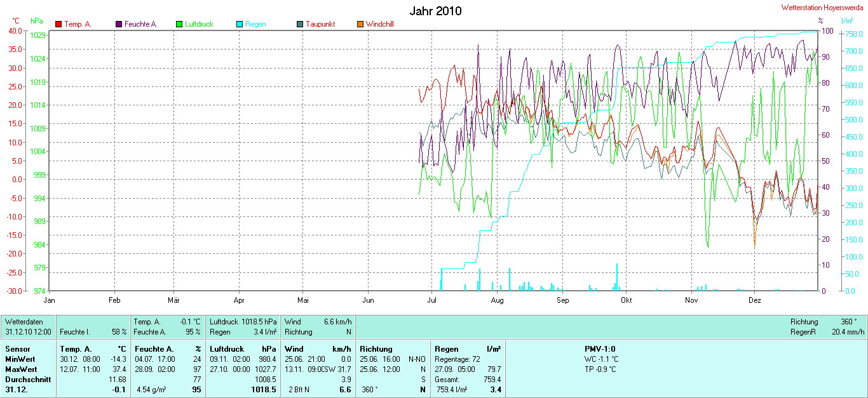Select the green Luftdruck legend swatch
The height and width of the screenshot is (398, 868).
click(179, 24)
